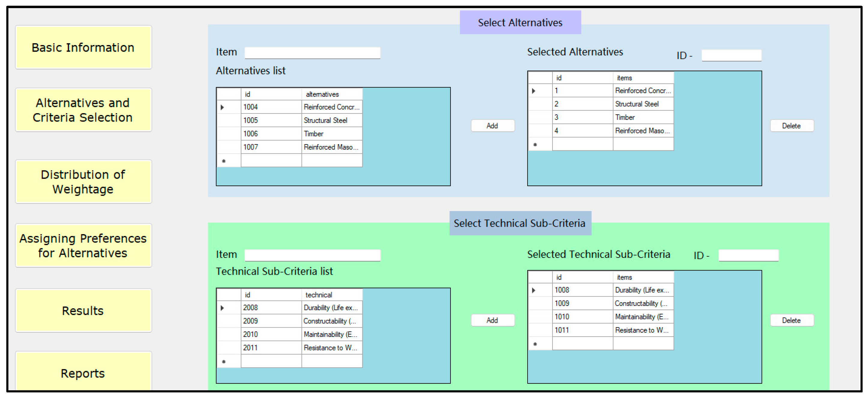Focus the alternatives Item text field
Screen dimensions: 868x399
click(x=312, y=53)
